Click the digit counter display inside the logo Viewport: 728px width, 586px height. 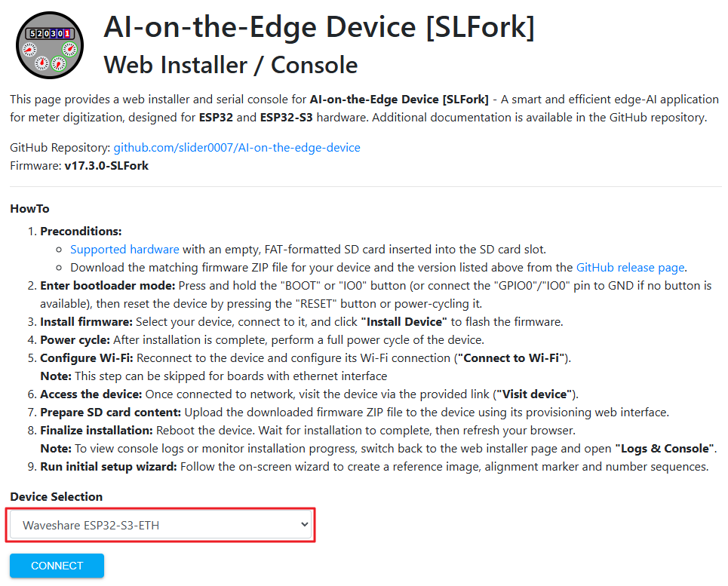coord(49,34)
